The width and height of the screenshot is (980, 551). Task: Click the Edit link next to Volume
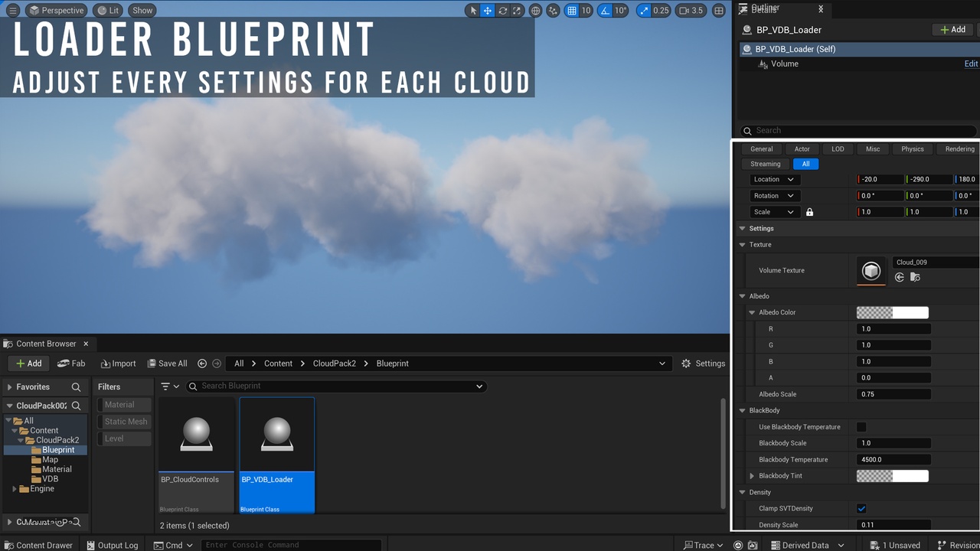tap(971, 64)
